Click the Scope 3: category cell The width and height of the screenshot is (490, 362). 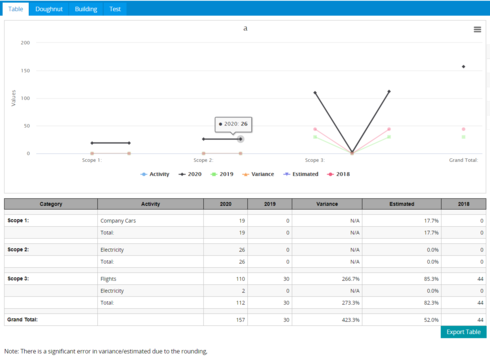coord(51,279)
